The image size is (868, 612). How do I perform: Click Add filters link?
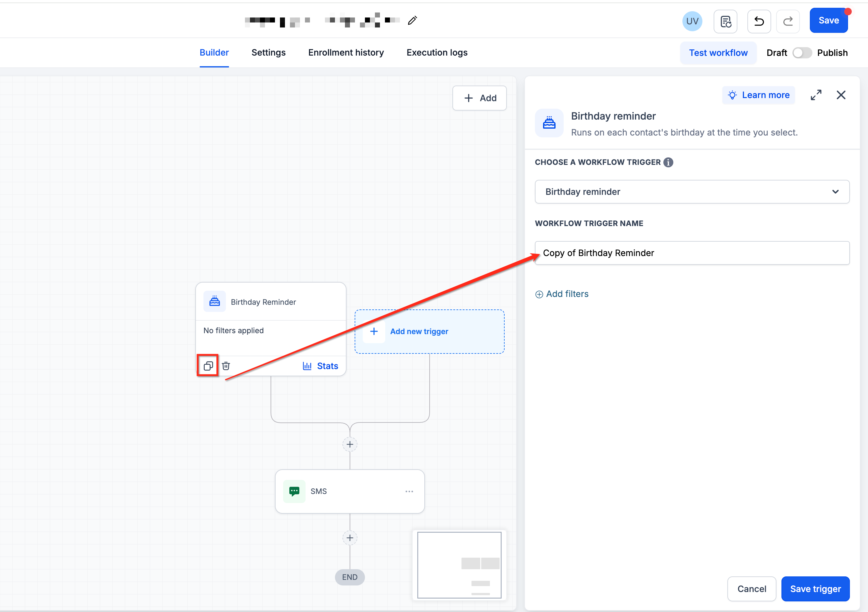tap(562, 294)
